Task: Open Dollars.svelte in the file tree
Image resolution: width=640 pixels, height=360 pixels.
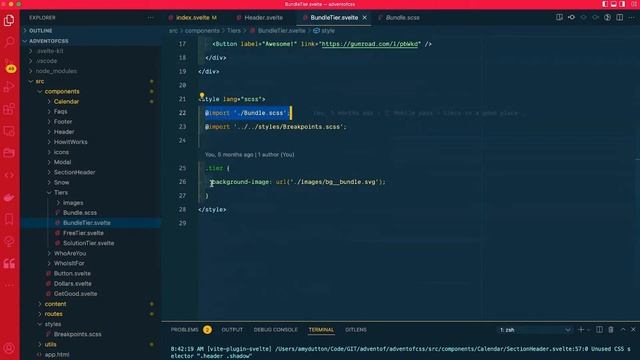Action: coord(73,284)
